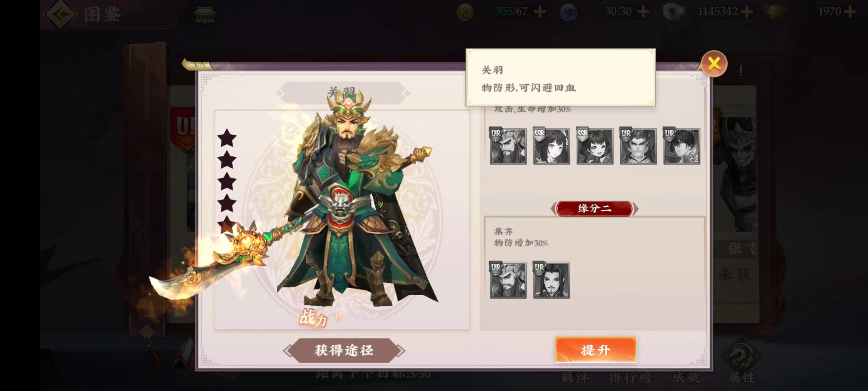This screenshot has height=391, width=868.
Task: Select UR long-haired scholar in 缘分二 section
Action: pos(551,280)
